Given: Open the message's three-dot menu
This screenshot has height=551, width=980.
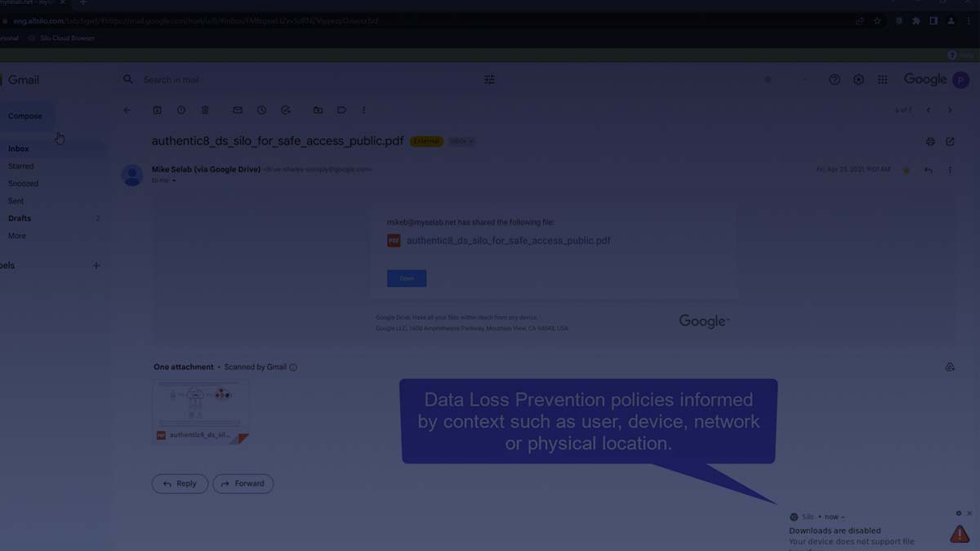Looking at the screenshot, I should pos(950,170).
